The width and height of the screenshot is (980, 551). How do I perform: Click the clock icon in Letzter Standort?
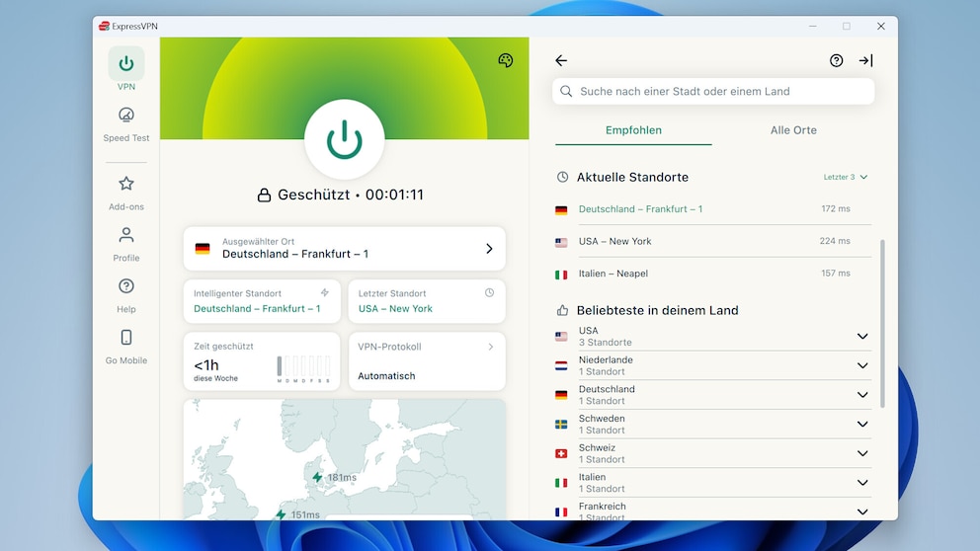[489, 292]
